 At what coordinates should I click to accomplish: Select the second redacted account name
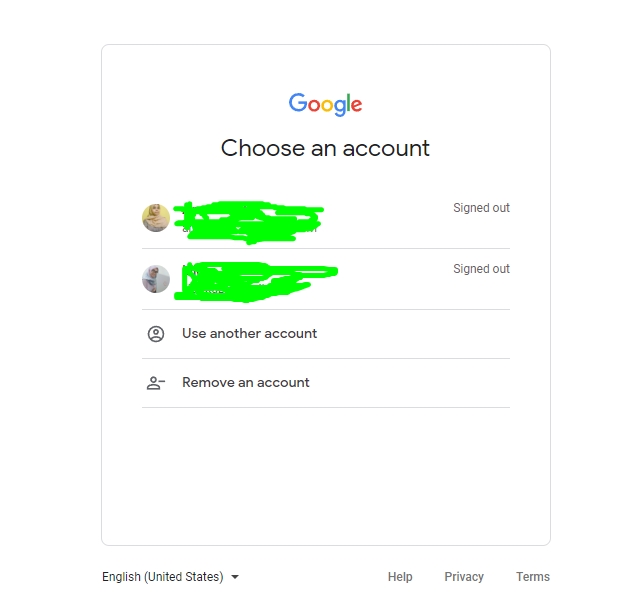(256, 281)
